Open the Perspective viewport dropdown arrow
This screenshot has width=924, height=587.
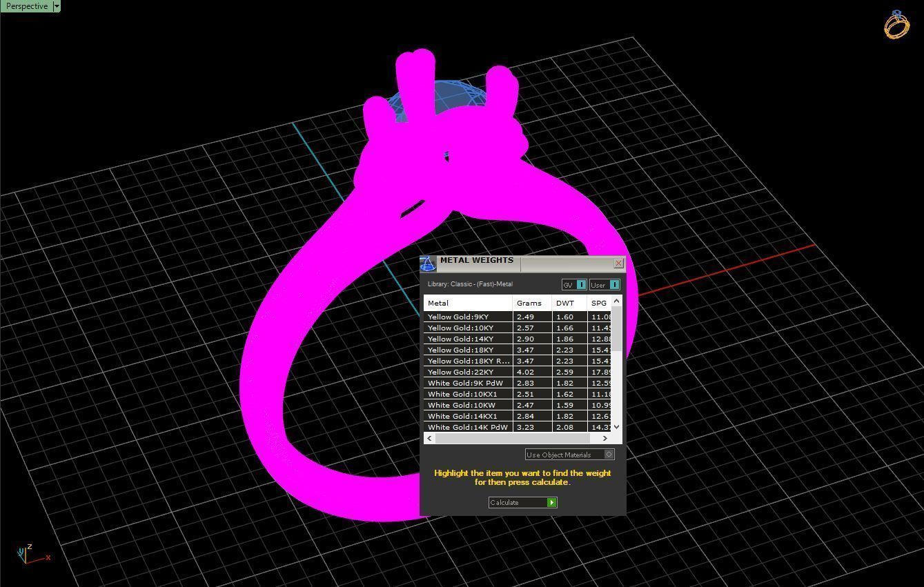[56, 6]
